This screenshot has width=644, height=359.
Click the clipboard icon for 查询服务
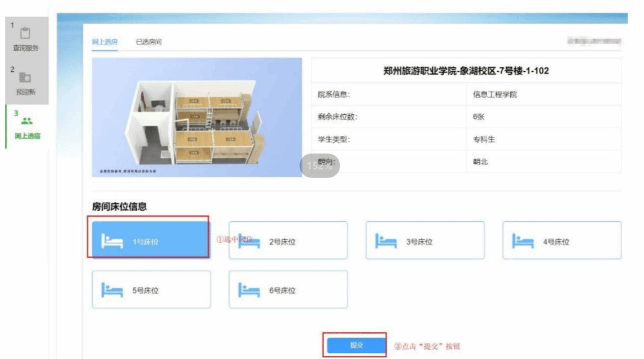coord(25,34)
